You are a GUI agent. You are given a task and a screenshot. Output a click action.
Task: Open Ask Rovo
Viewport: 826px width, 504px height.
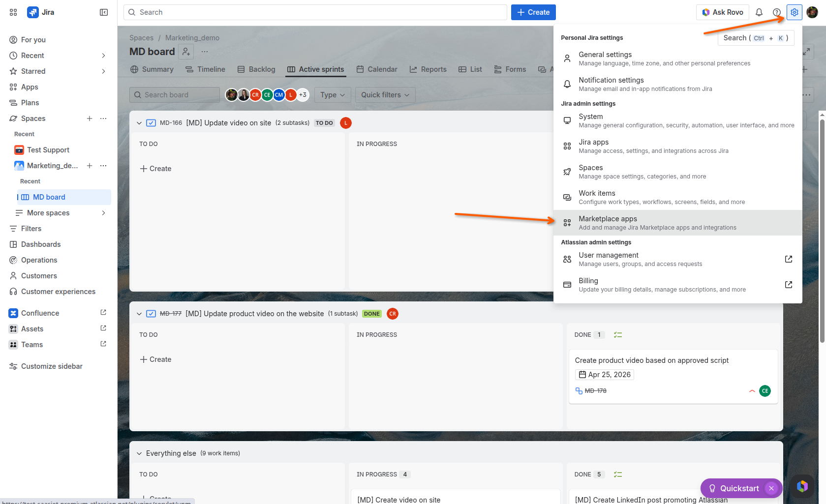pos(722,12)
